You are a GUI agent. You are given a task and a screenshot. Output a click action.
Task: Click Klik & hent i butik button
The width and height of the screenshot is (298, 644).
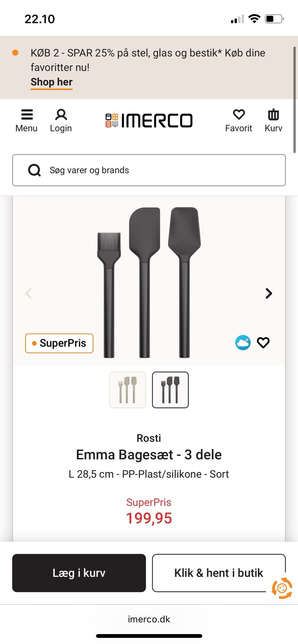tap(219, 573)
